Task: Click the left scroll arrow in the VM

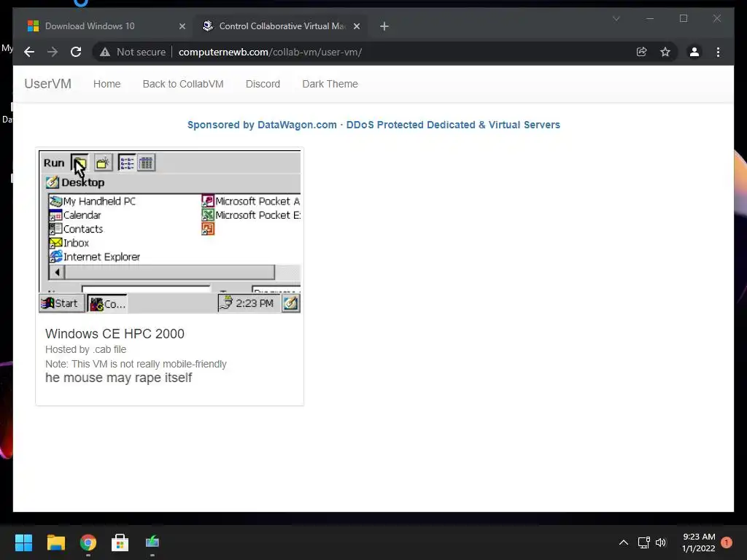Action: click(57, 273)
